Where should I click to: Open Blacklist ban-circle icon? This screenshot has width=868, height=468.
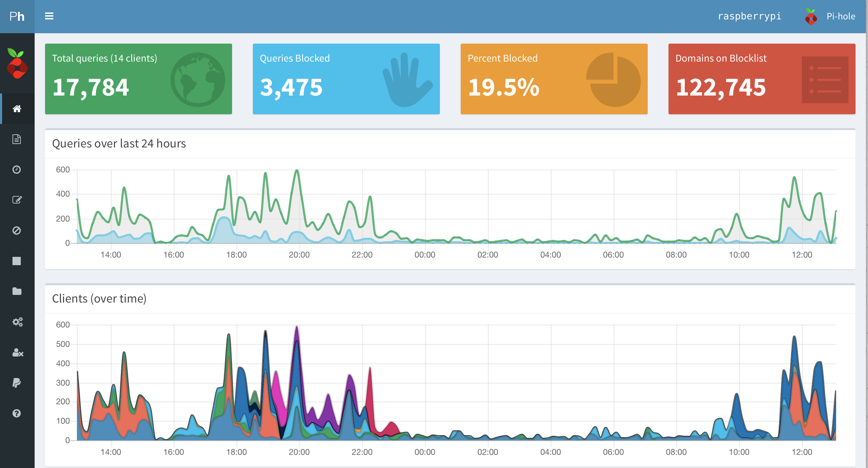[17, 231]
